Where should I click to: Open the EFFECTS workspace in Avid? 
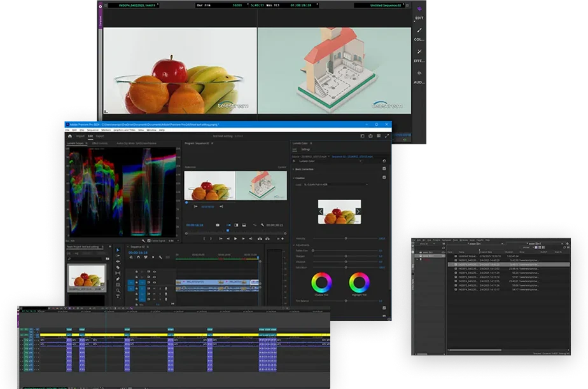(419, 56)
